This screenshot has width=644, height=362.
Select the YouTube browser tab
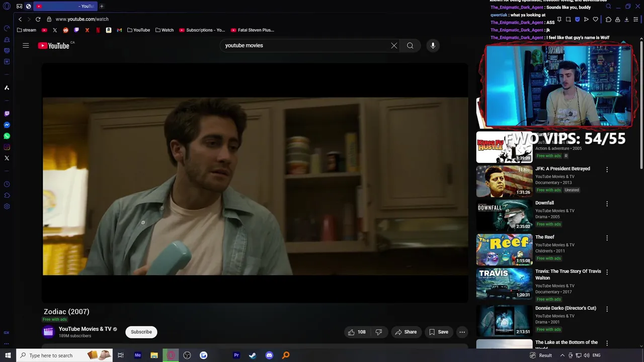point(65,6)
